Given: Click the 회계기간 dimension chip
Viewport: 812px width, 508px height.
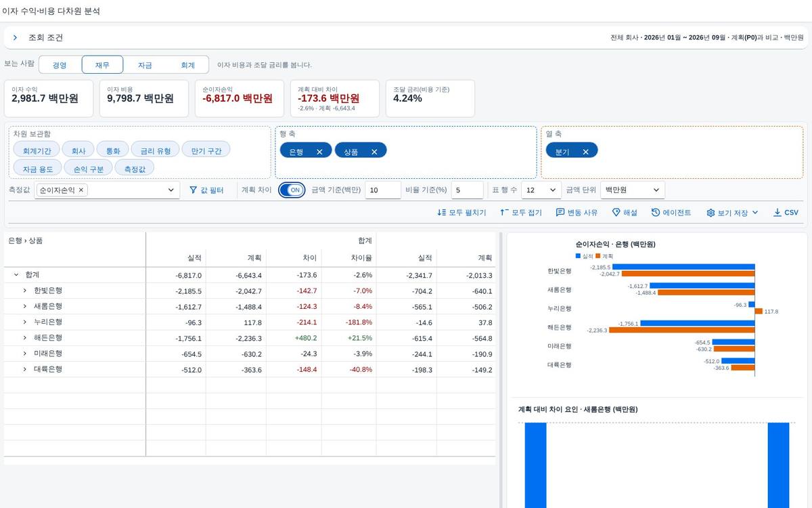Looking at the screenshot, I should (37, 151).
